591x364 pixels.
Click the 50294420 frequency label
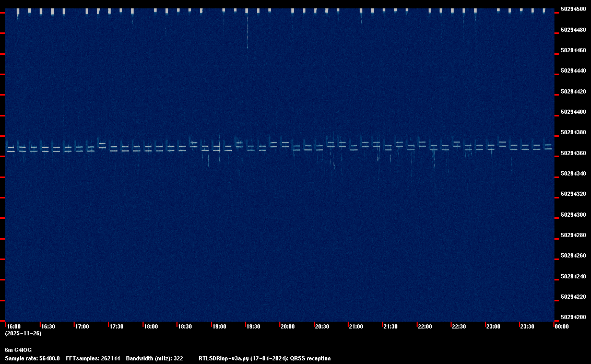click(x=573, y=91)
